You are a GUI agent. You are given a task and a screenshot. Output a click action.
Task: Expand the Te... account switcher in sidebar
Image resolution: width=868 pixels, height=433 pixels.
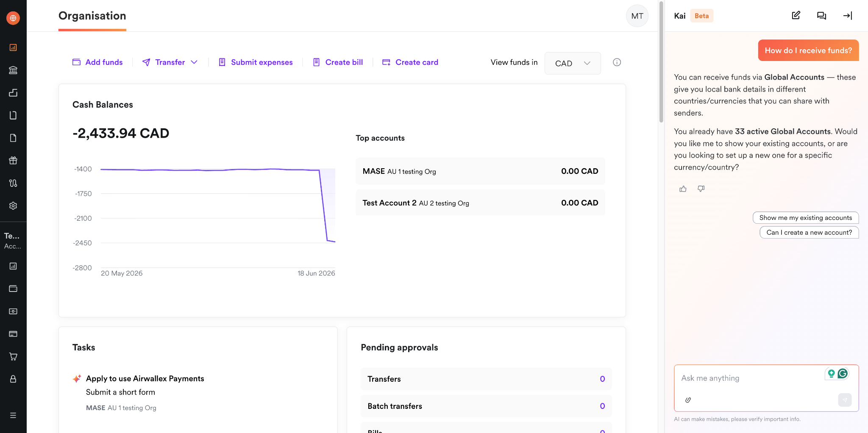pos(13,240)
